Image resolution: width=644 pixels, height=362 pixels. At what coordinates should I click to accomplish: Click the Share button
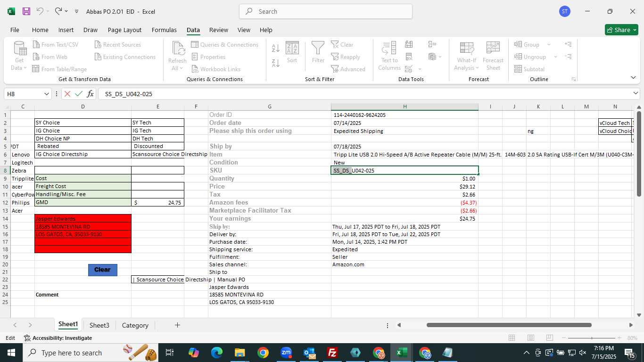[621, 30]
